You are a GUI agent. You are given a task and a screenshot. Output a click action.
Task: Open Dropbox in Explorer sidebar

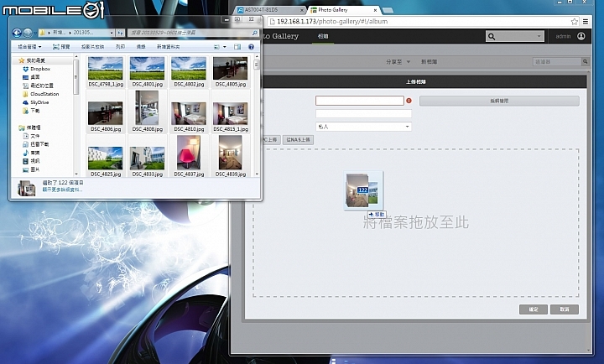tap(37, 69)
